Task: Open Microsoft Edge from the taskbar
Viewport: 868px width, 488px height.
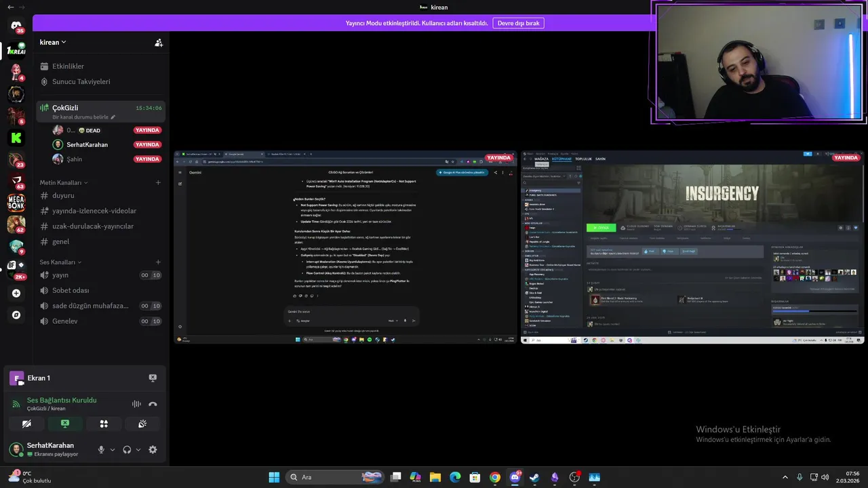Action: point(455,477)
